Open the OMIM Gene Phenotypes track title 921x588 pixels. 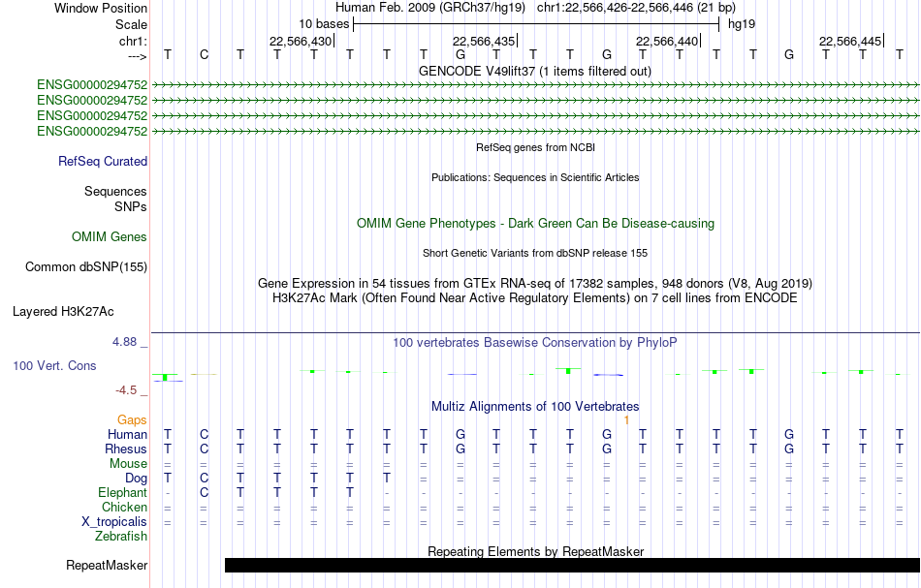535,223
